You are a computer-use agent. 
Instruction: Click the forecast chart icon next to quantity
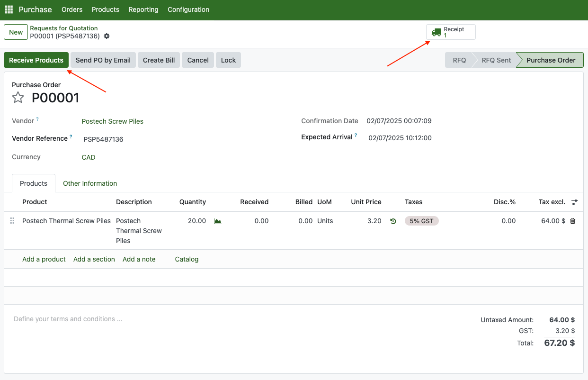[x=218, y=221]
